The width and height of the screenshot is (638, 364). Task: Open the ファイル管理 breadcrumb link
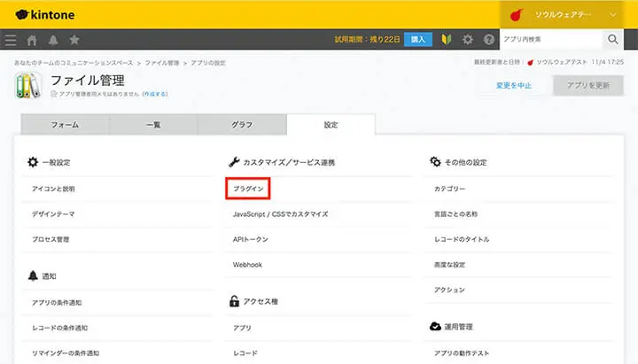pyautogui.click(x=162, y=63)
